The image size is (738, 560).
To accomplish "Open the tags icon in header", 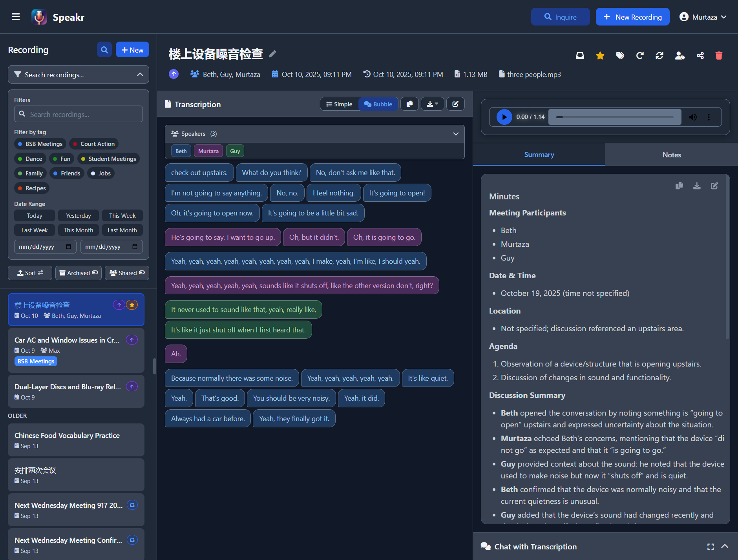I will [x=620, y=56].
